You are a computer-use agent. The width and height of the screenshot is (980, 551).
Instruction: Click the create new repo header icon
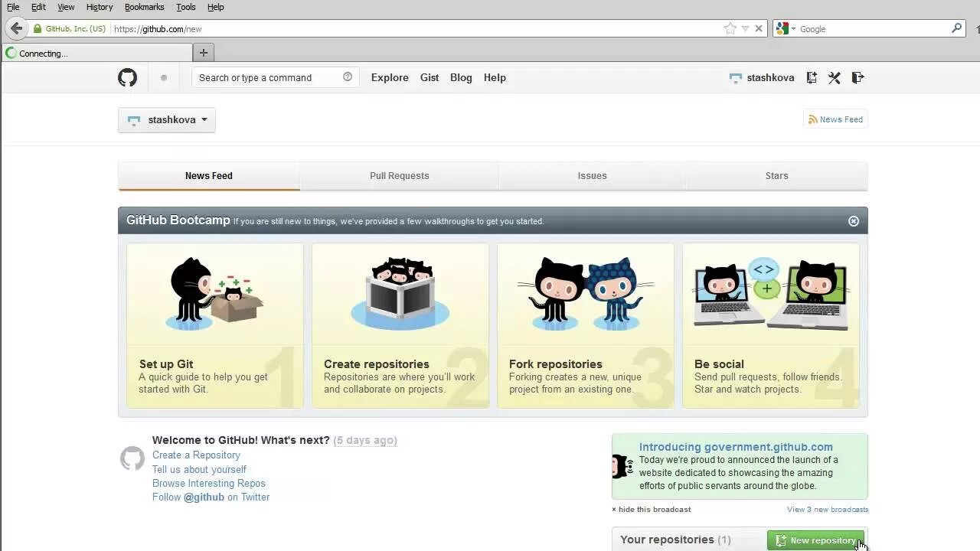pyautogui.click(x=812, y=77)
